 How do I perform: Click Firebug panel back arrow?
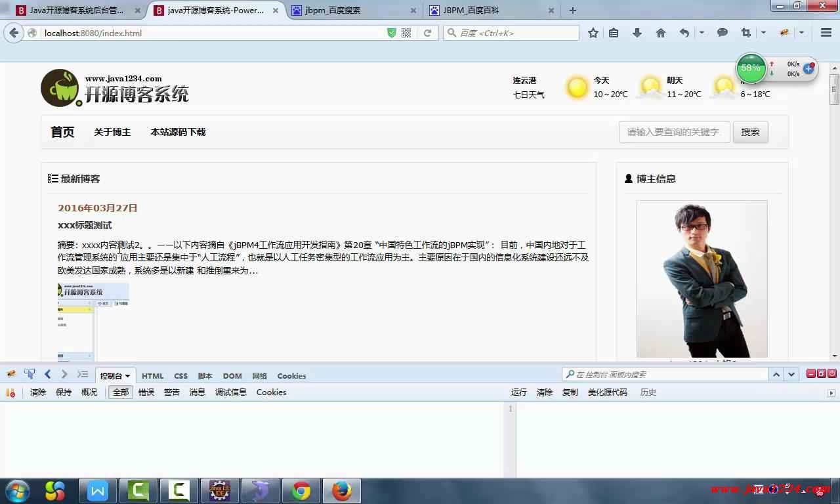47,374
